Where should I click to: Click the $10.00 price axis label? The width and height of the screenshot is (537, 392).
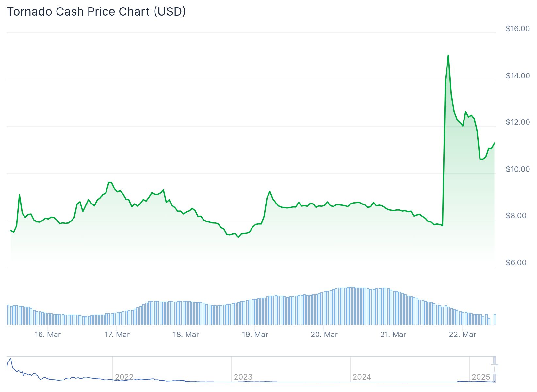(518, 169)
